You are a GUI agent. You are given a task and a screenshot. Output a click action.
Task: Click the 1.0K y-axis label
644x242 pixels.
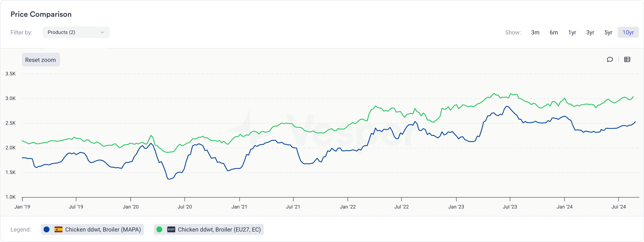(10, 197)
